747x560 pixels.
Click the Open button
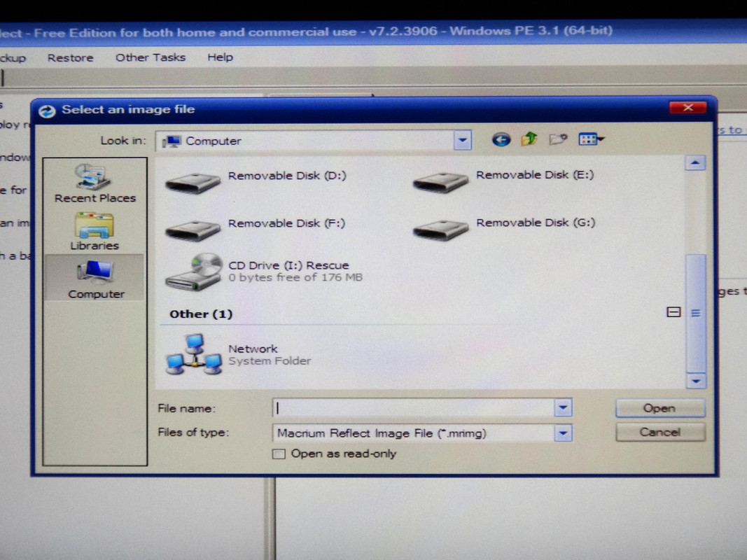point(659,408)
